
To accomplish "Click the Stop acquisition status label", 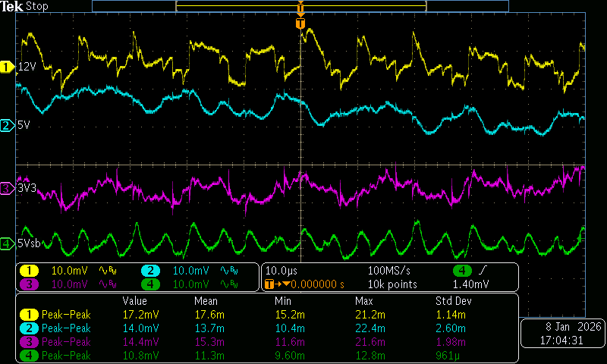I will pos(37,6).
